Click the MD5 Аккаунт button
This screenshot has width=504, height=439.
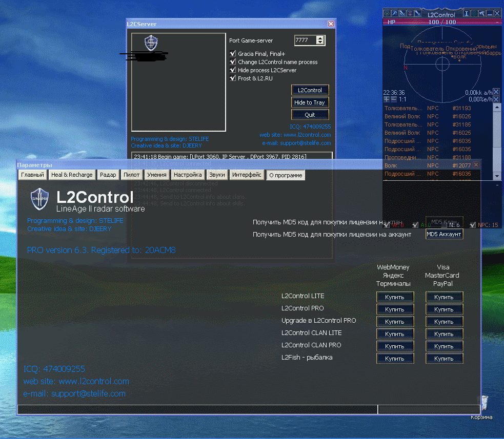pyautogui.click(x=444, y=234)
